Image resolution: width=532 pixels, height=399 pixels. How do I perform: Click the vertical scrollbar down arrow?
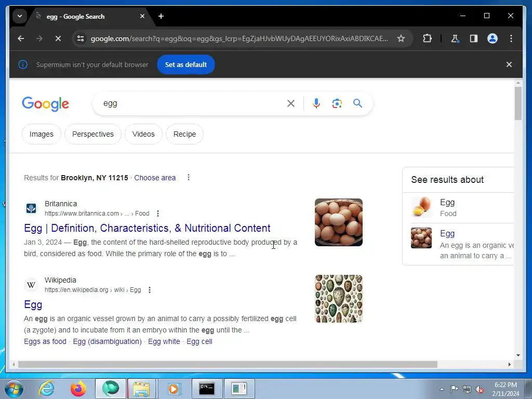pos(518,355)
